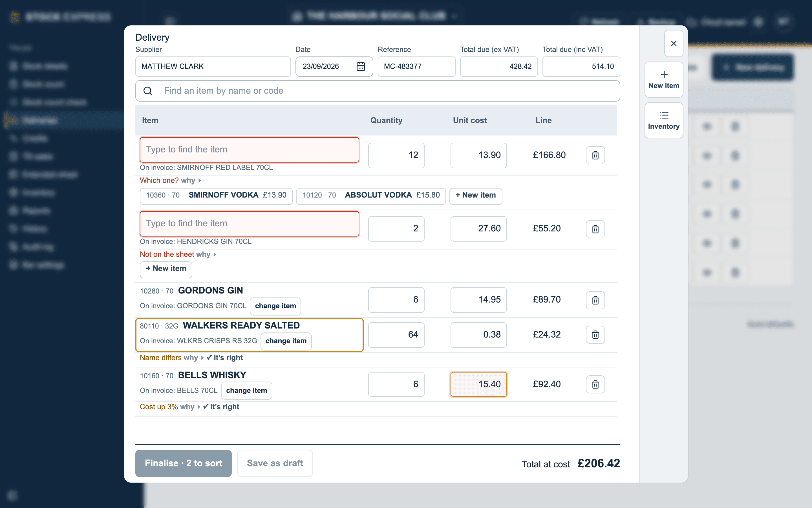This screenshot has height=508, width=812.
Task: Click item field for Hendricks Gin
Action: click(x=249, y=224)
